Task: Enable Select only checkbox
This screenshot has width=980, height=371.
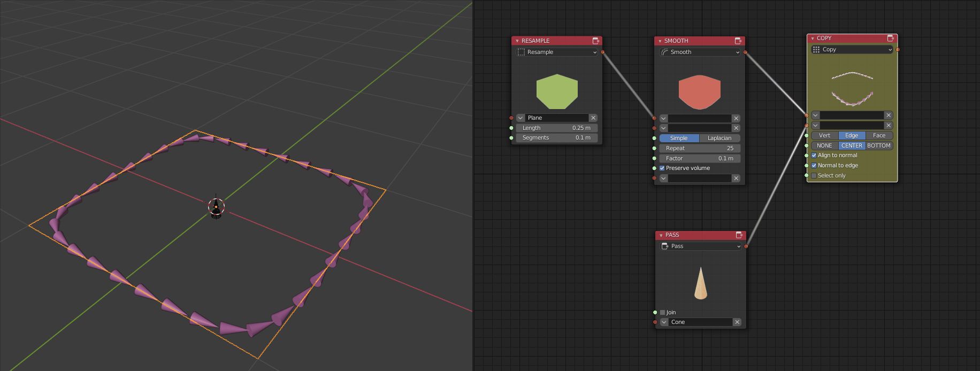Action: coord(814,175)
